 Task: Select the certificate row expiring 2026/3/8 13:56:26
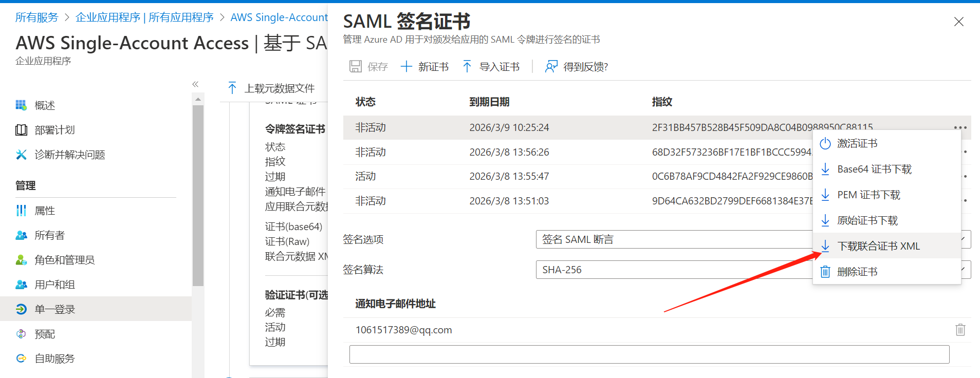pos(657,152)
